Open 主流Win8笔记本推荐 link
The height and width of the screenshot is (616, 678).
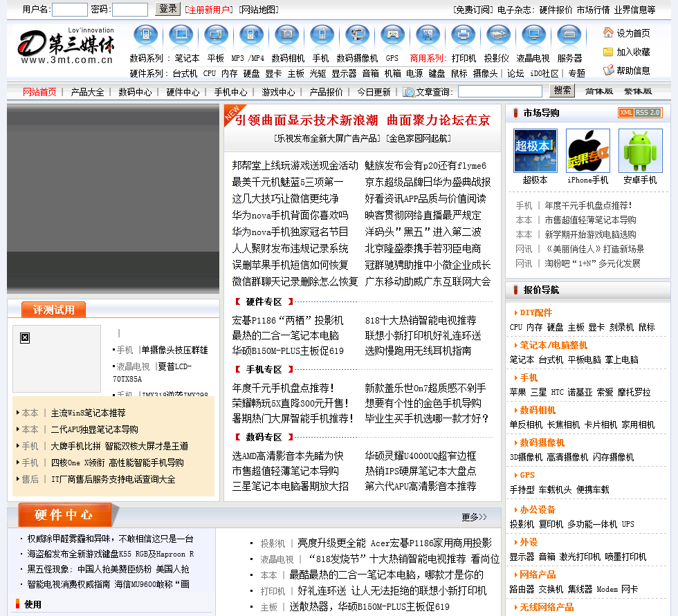pos(89,413)
